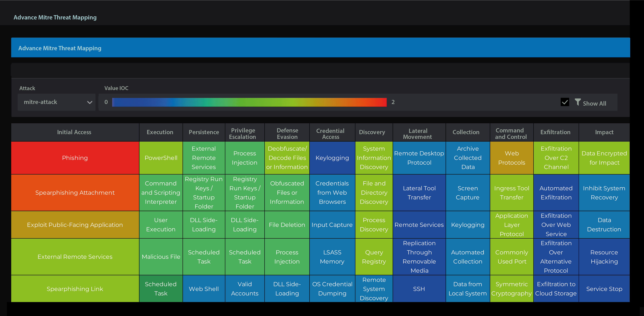Select Data from Local System cell
This screenshot has width=644, height=316.
coord(468,289)
